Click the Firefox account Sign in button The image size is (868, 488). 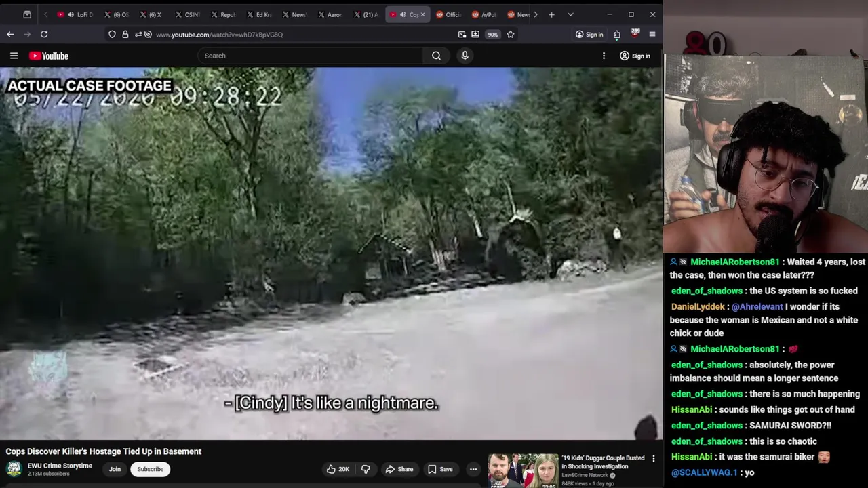[589, 34]
